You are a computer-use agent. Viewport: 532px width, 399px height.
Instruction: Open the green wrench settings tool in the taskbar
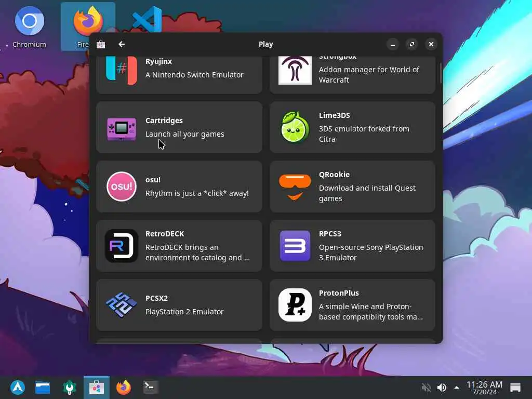[70, 388]
